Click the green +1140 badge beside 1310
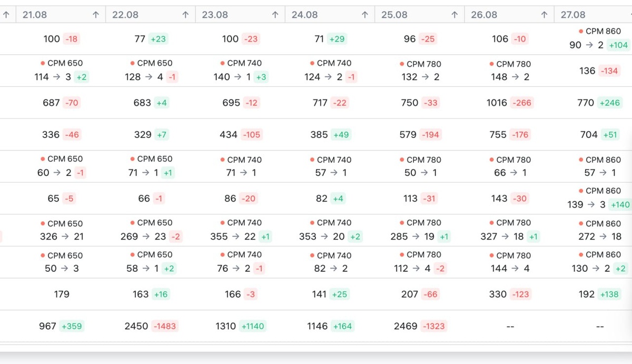Screen dimensions: 632x364 [x=252, y=327]
